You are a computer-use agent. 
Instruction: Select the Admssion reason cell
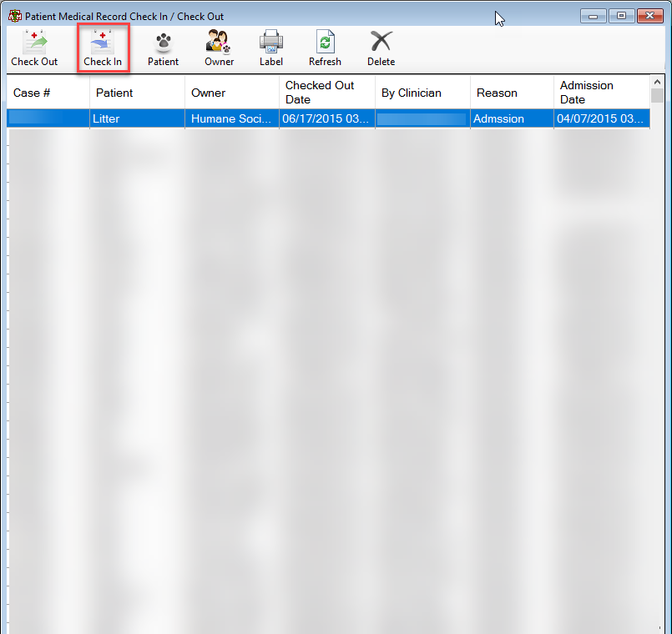[x=512, y=118]
